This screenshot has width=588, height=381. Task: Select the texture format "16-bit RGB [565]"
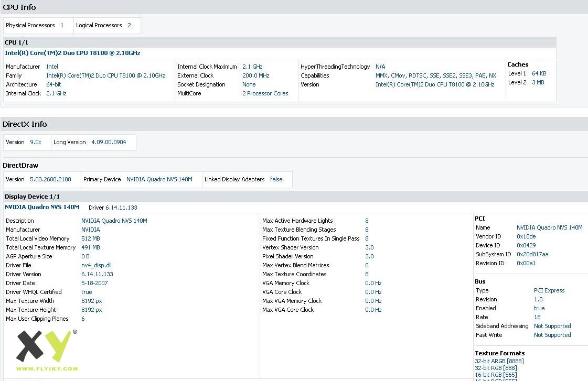[496, 375]
